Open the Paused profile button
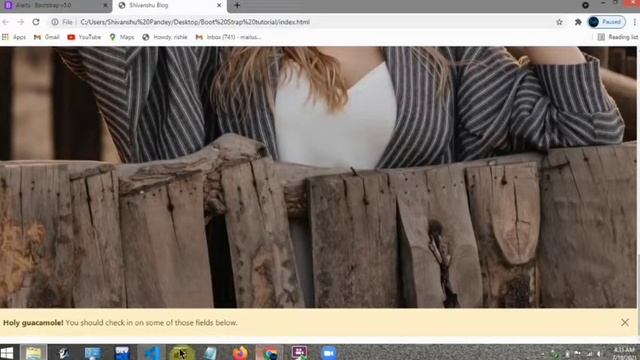The width and height of the screenshot is (640, 360). pos(607,22)
